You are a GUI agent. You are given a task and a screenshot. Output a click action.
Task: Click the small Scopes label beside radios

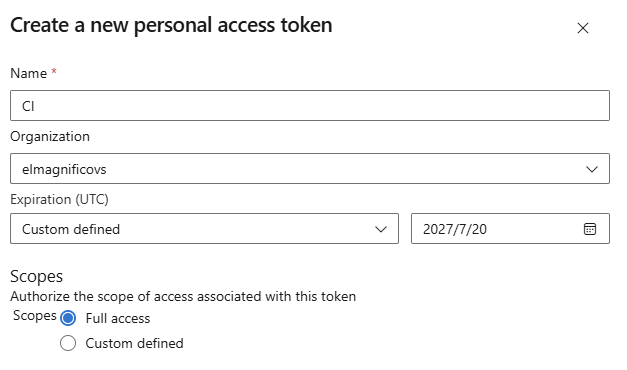[35, 316]
